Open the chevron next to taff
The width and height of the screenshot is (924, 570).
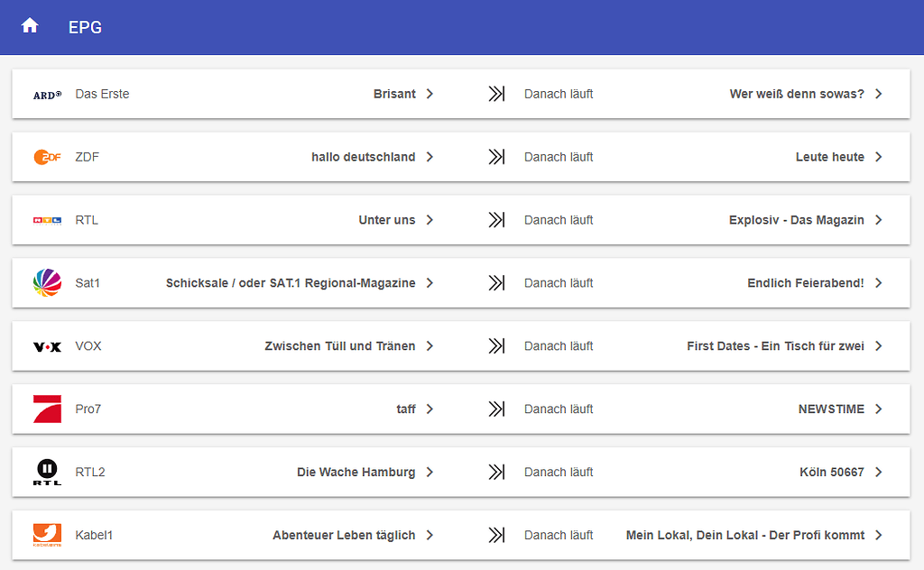point(430,409)
